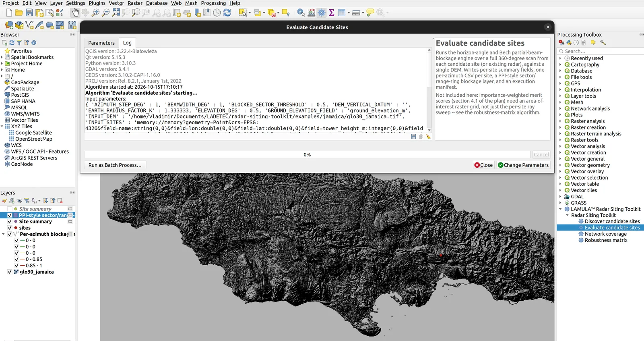Open the Plugins menu

tap(97, 3)
